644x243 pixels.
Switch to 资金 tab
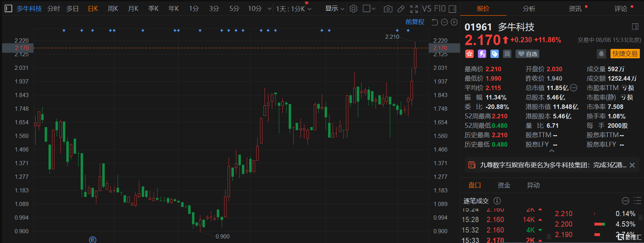504,185
